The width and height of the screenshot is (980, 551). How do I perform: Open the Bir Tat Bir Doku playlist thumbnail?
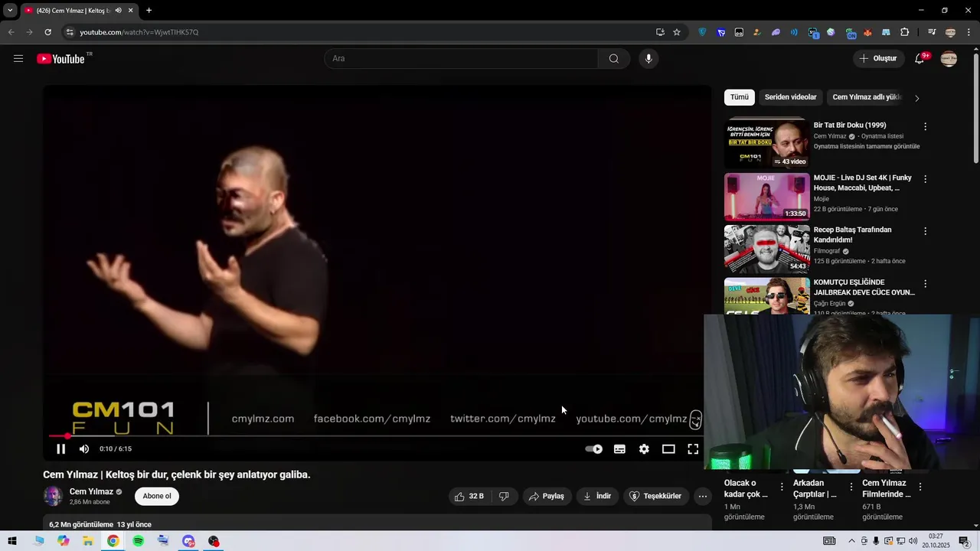[766, 144]
